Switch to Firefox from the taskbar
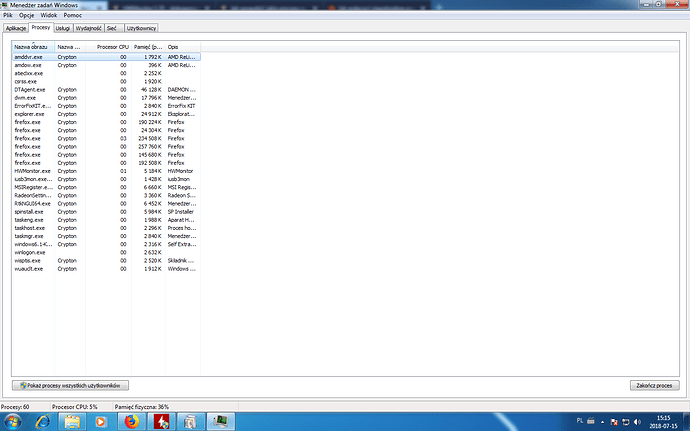Image resolution: width=690 pixels, height=431 pixels. pyautogui.click(x=131, y=421)
